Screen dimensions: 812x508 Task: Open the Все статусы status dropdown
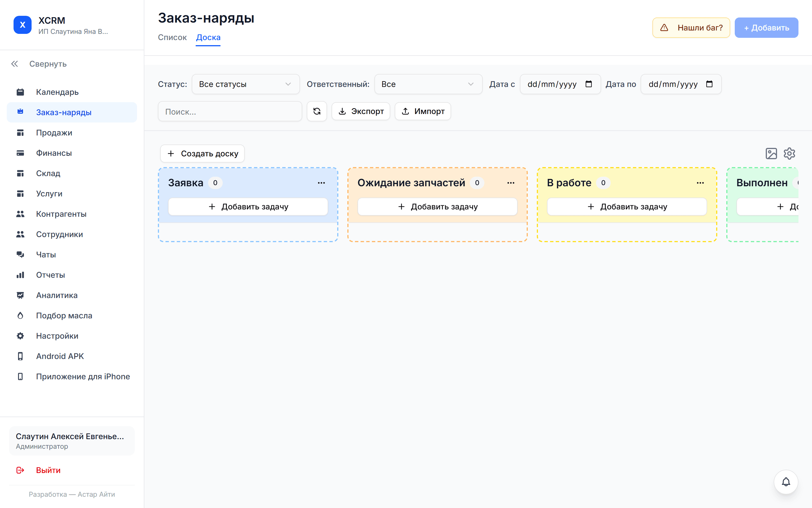pos(246,84)
